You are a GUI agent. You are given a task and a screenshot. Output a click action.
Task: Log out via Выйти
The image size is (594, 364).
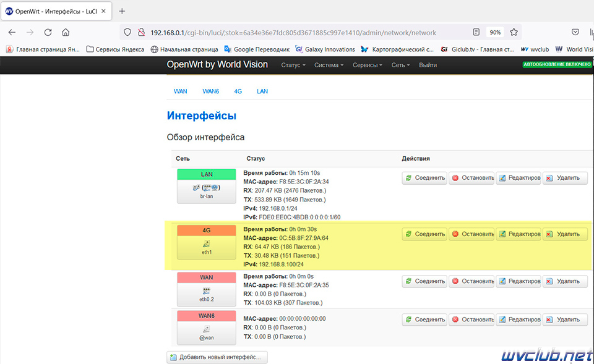click(x=428, y=65)
